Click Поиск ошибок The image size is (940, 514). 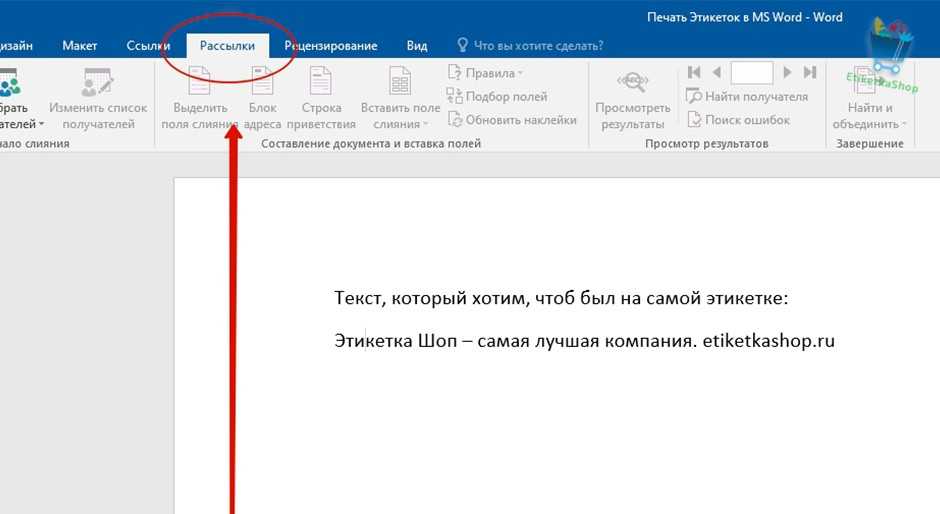[x=738, y=120]
